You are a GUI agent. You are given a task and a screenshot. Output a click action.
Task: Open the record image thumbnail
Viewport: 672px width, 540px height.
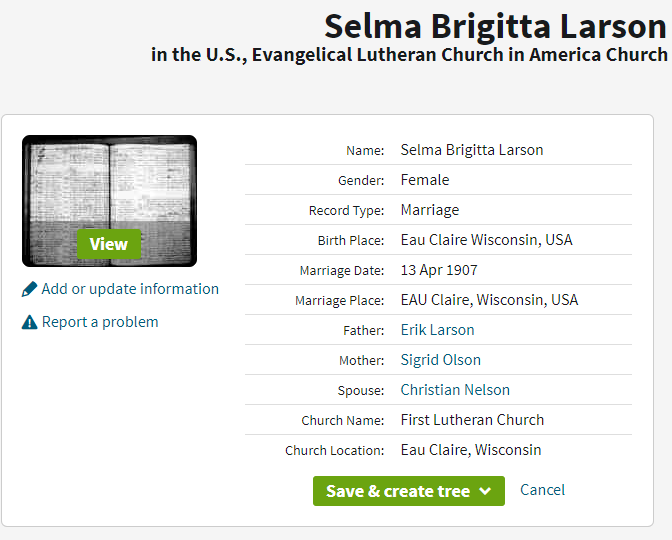[109, 200]
